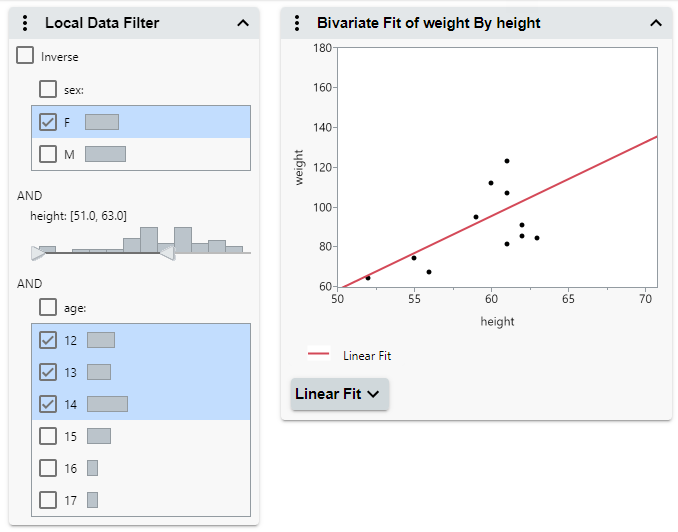Check age 16 in filter

click(48, 468)
